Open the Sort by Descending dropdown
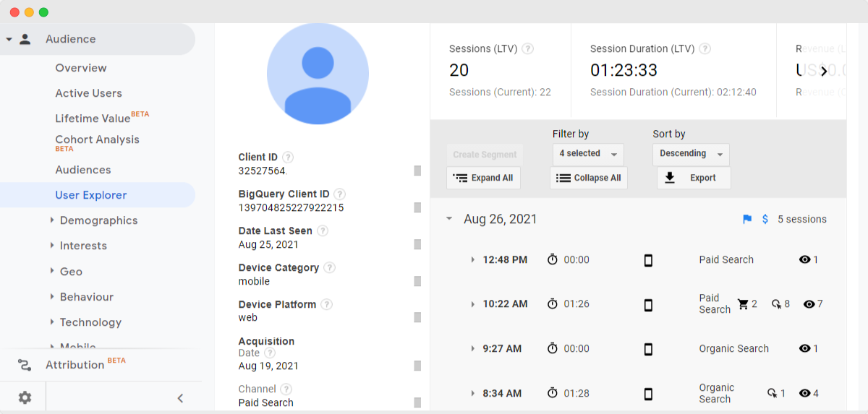Screen dimensions: 868x414 690,154
